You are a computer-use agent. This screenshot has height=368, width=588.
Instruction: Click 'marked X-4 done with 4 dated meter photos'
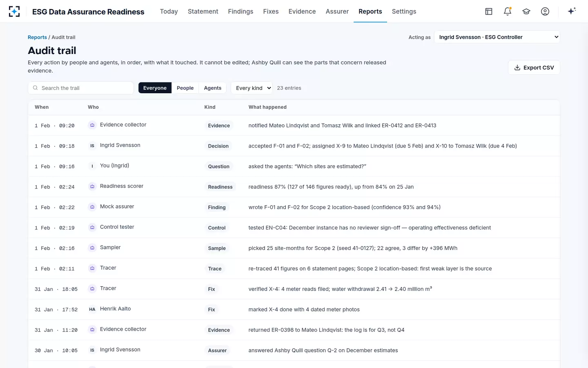(x=304, y=310)
